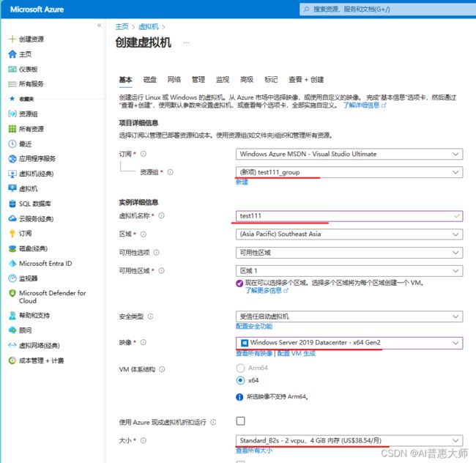Image resolution: width=476 pixels, height=463 pixels.
Task: Click the info icon next to 虚拟机名称
Action: tap(162, 215)
